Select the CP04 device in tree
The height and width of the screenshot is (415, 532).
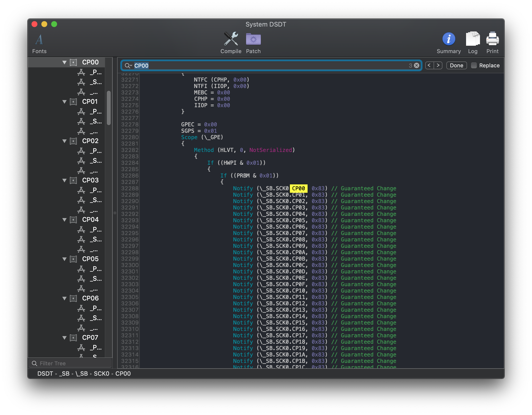(90, 220)
